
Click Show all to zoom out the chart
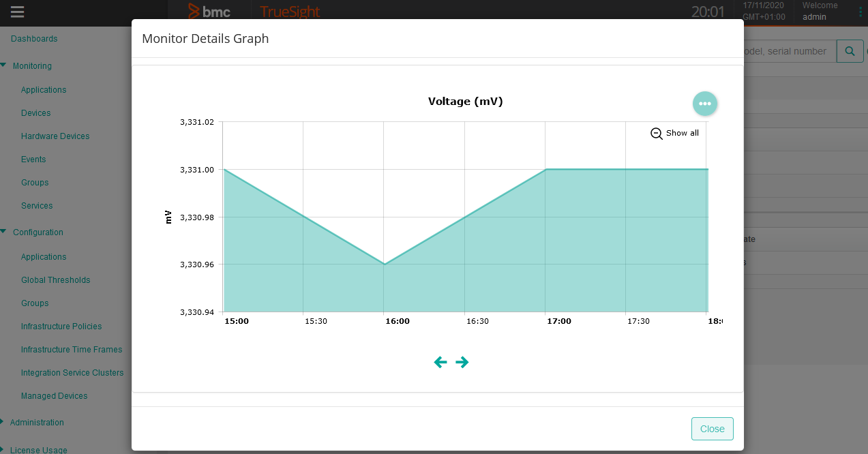point(675,133)
